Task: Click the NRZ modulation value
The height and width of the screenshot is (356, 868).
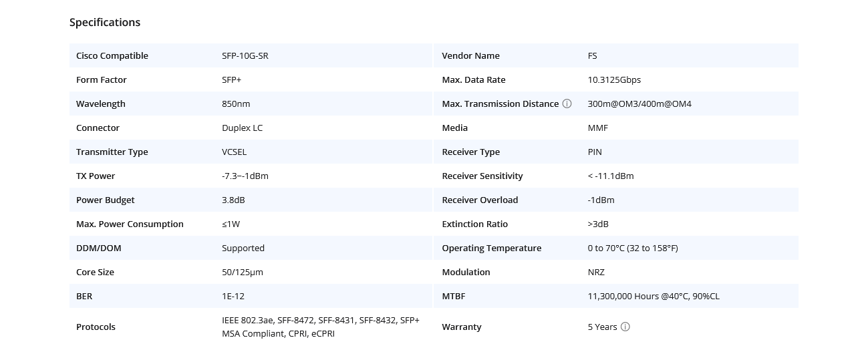Action: tap(596, 272)
